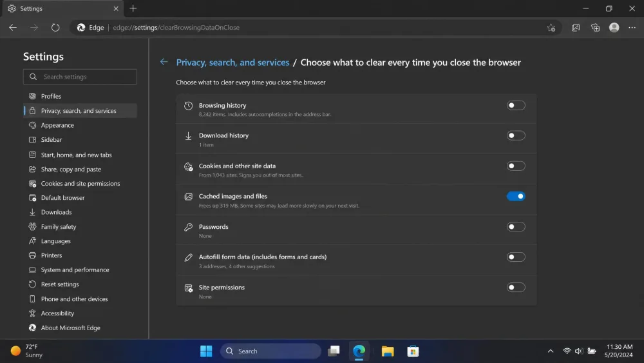
Task: Open the Privacy, search, and services breadcrumb link
Action: point(232,63)
